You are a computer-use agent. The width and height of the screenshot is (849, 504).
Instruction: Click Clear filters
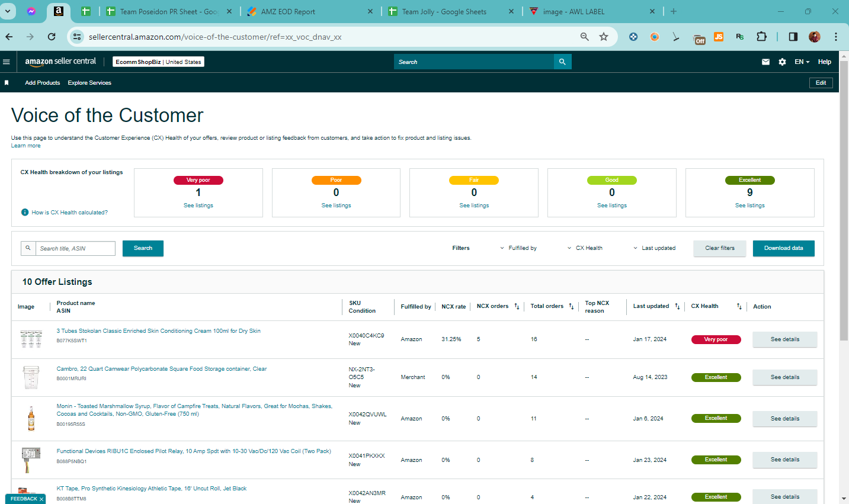pos(720,248)
